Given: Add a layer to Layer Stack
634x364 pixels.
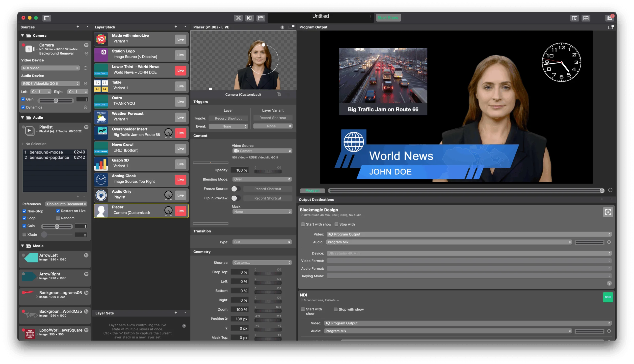Looking at the screenshot, I should (x=176, y=27).
